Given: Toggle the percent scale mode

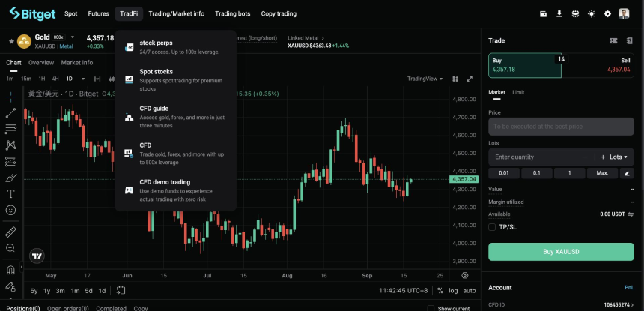Looking at the screenshot, I should [x=440, y=291].
